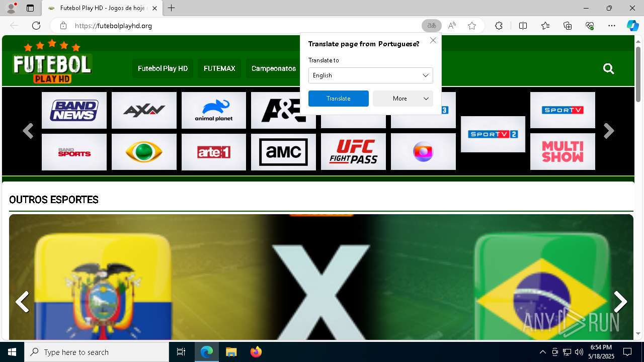Open Copilot sidebar

tap(632, 26)
